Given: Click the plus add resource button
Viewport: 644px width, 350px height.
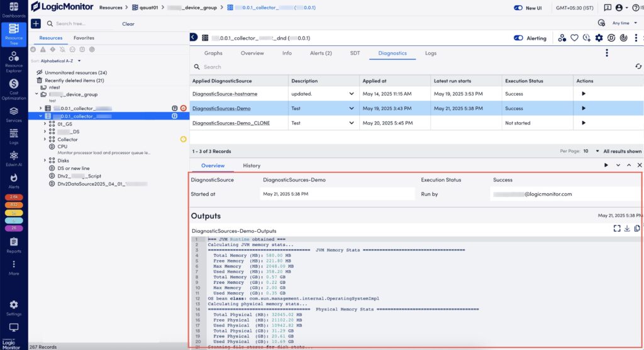Looking at the screenshot, I should [x=36, y=23].
